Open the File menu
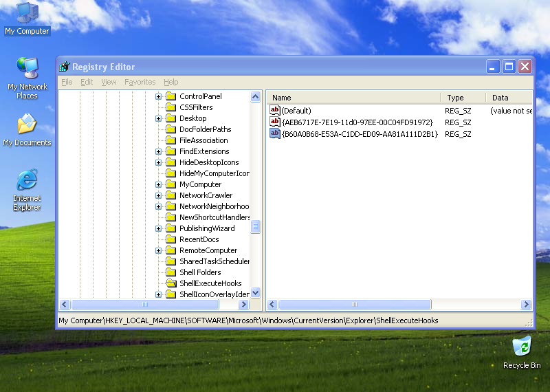 tap(67, 82)
